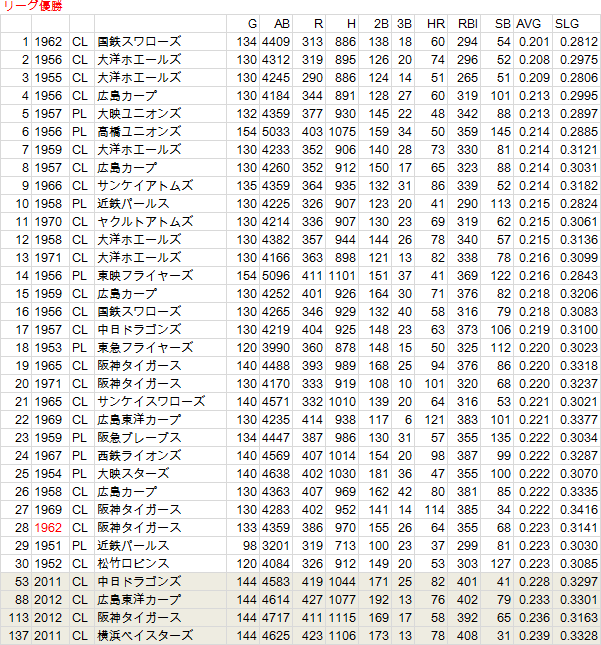The image size is (601, 645).
Task: Click AVG value 0.201
Action: click(x=534, y=42)
